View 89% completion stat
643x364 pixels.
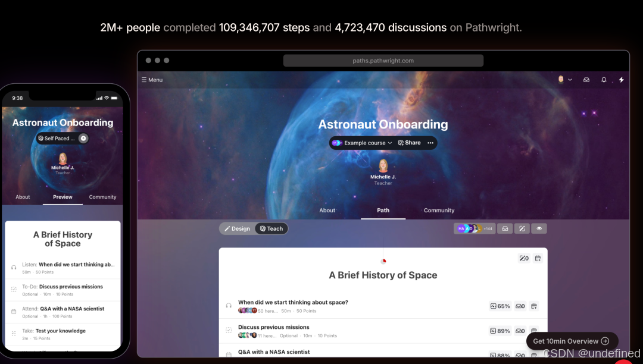coord(500,331)
